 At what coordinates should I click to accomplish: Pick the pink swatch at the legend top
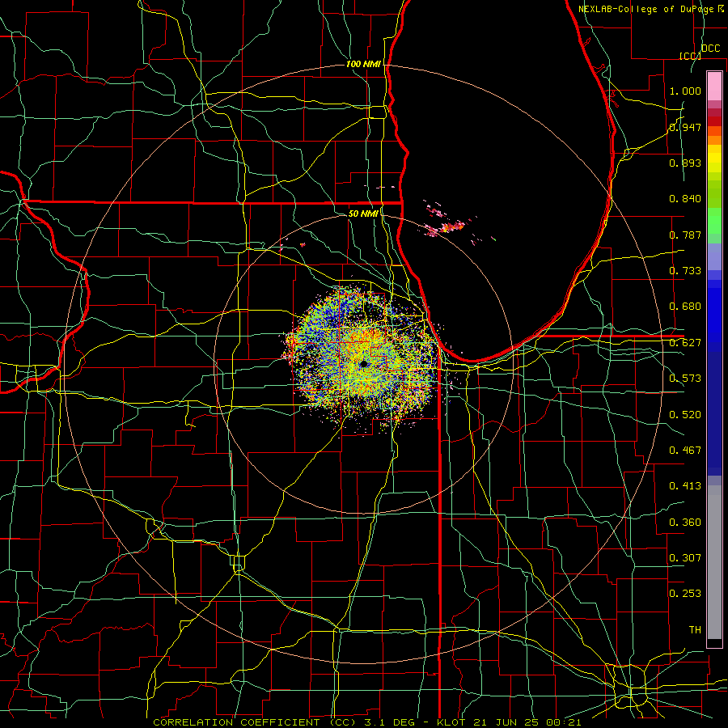(x=714, y=86)
